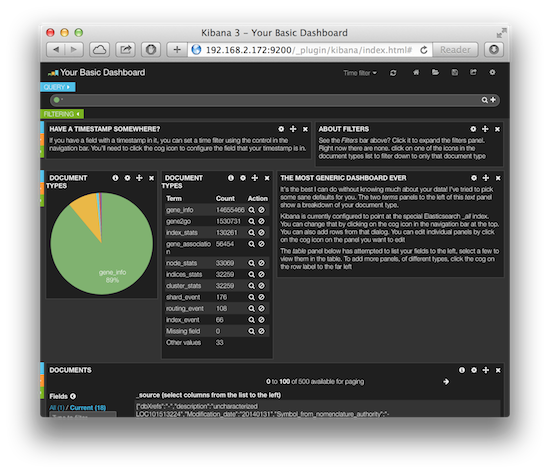Expand the QUERY section tab

(x=58, y=87)
